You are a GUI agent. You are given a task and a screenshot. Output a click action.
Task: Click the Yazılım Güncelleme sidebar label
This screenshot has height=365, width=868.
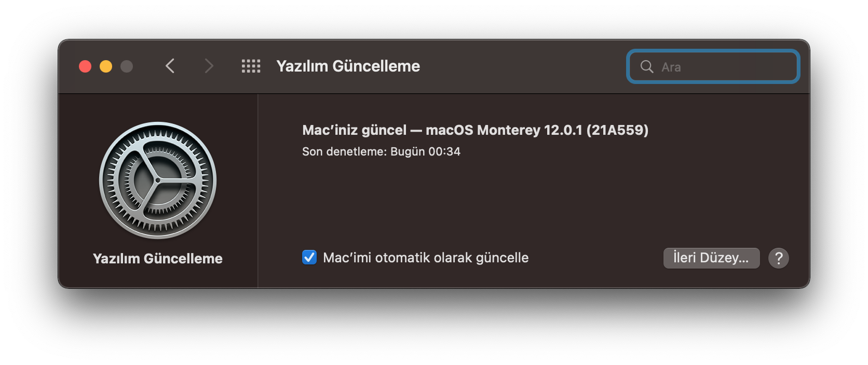[x=157, y=258]
